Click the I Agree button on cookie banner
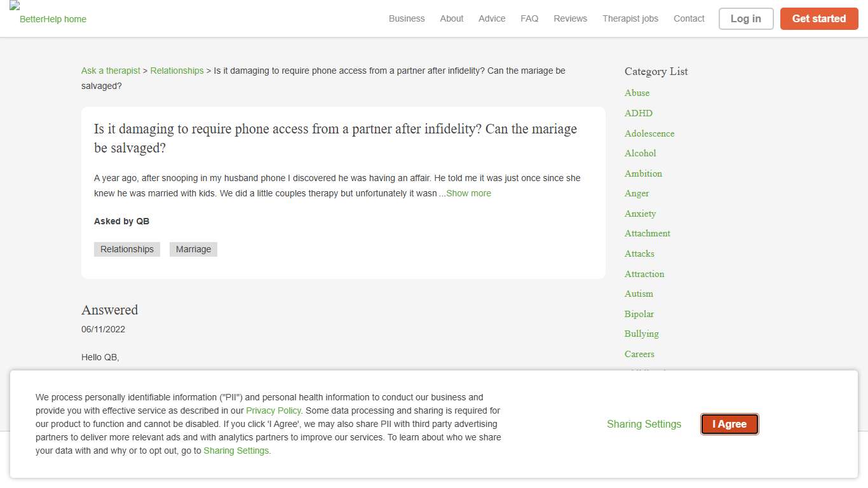The image size is (868, 488). point(729,424)
